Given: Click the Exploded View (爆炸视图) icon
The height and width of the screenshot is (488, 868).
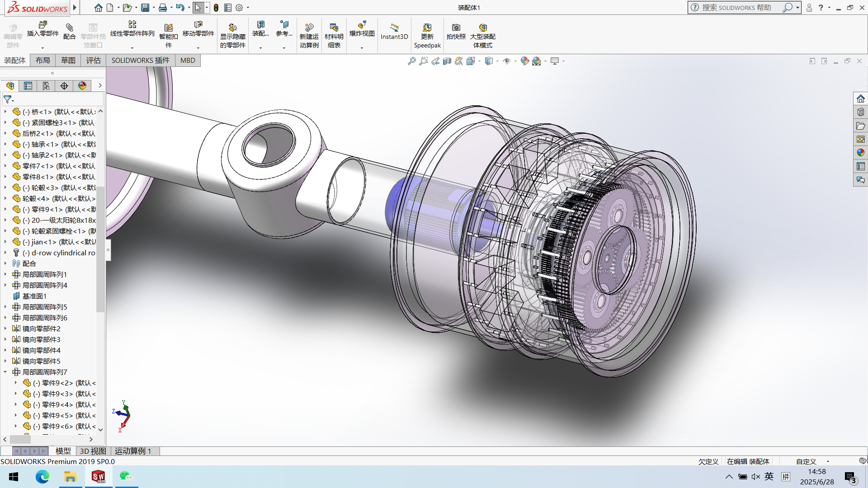Looking at the screenshot, I should point(362,25).
